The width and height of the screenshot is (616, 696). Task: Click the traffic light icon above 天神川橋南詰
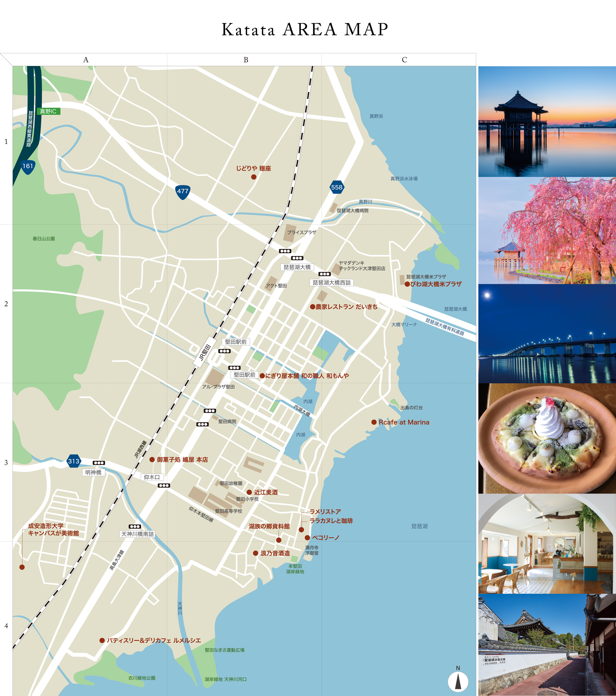pos(135,526)
